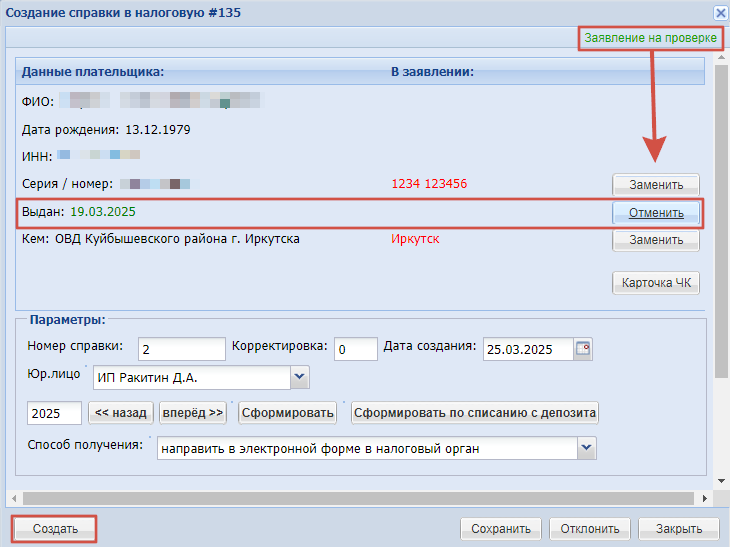Click green issue date 19.03.2025
The width and height of the screenshot is (730, 547).
(x=103, y=212)
